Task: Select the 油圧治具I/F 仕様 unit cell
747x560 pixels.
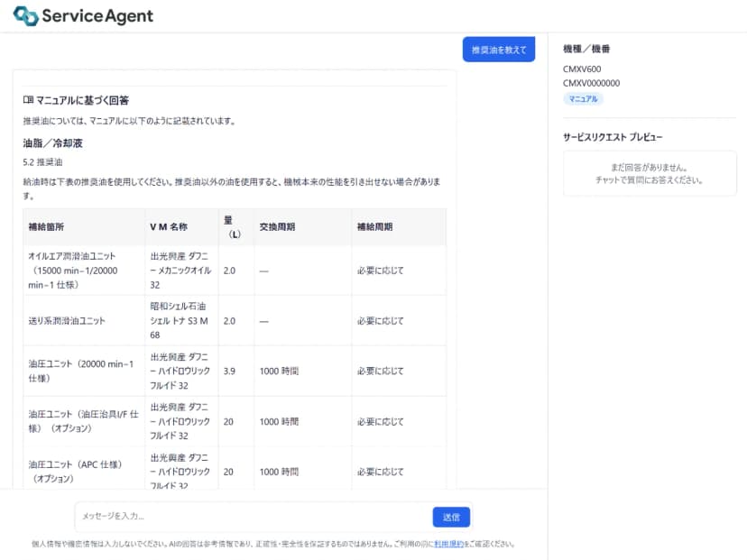Action: 84,421
